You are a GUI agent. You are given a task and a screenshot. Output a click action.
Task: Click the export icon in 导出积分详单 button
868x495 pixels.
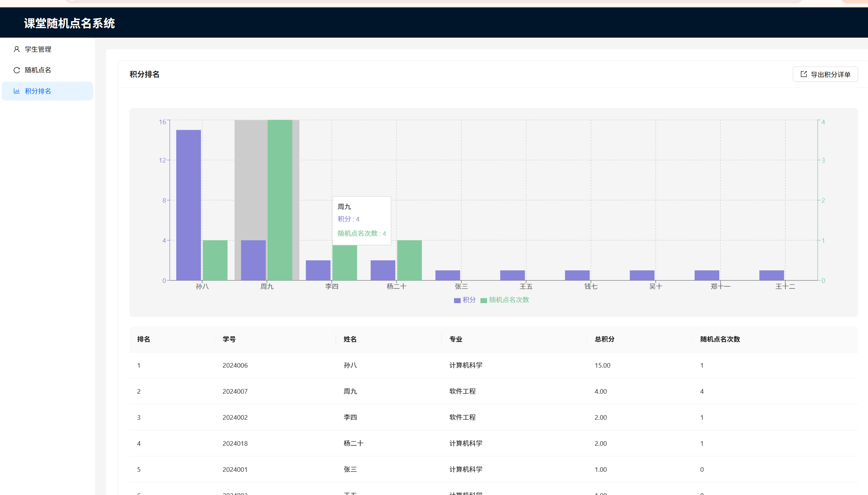tap(804, 74)
